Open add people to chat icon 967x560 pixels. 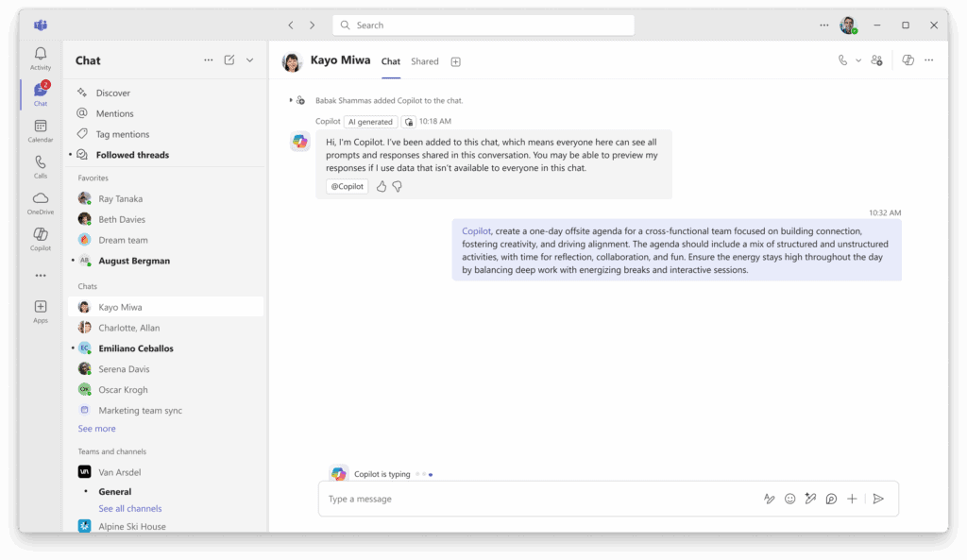[876, 60]
